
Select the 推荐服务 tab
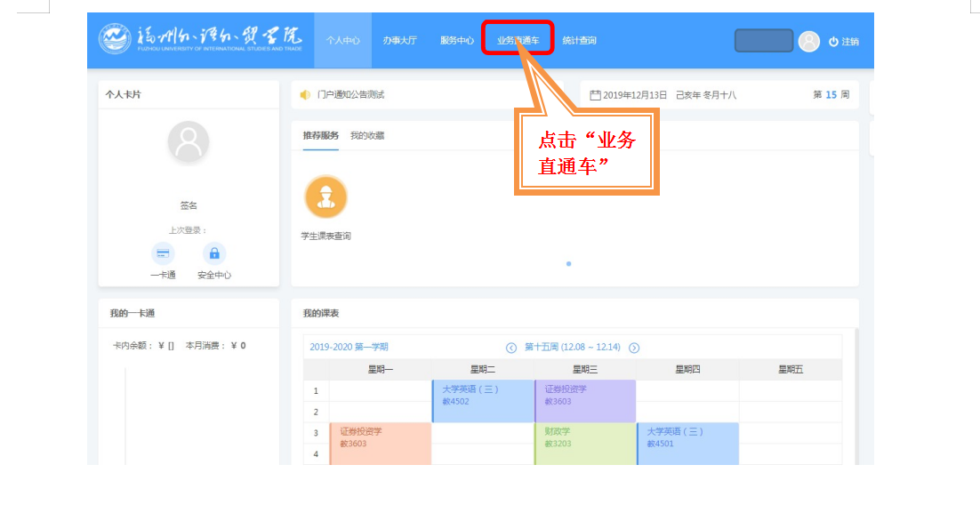point(321,135)
